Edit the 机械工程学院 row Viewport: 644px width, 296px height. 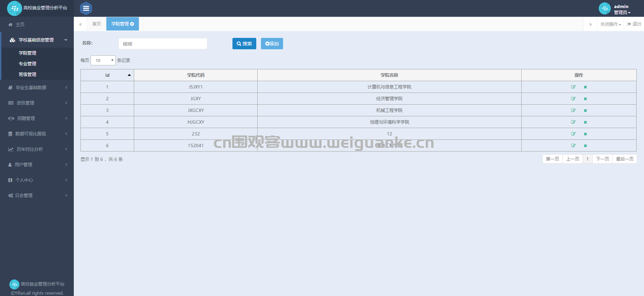[x=573, y=110]
